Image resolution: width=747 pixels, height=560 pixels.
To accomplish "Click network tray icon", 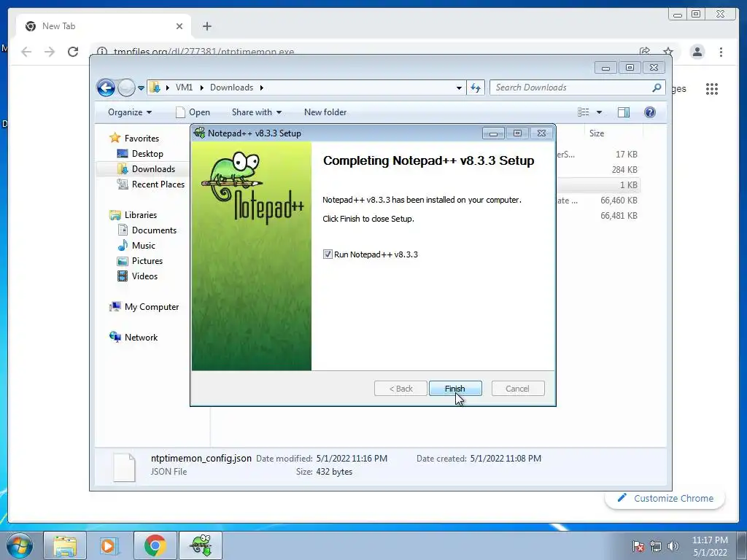I will (656, 546).
